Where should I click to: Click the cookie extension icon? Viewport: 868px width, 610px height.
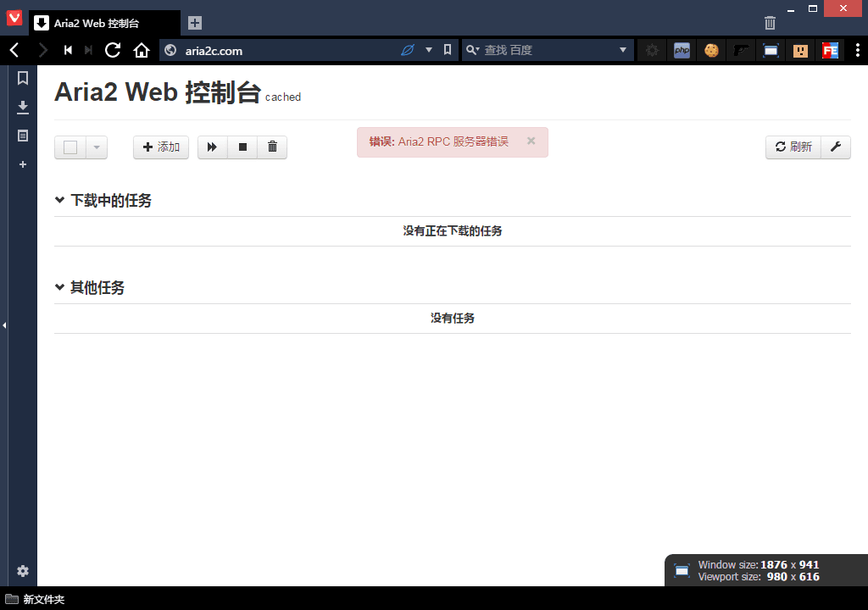[711, 50]
